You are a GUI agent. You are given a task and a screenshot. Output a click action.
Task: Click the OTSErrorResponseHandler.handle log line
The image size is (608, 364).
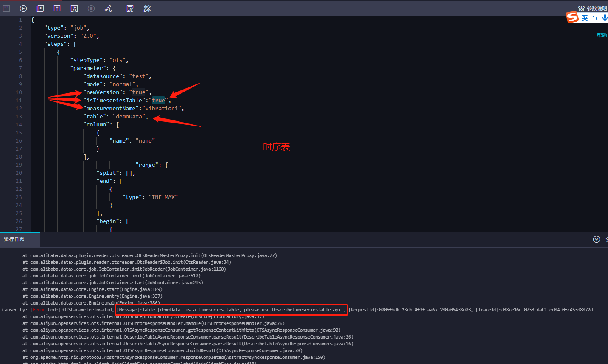[x=153, y=323]
